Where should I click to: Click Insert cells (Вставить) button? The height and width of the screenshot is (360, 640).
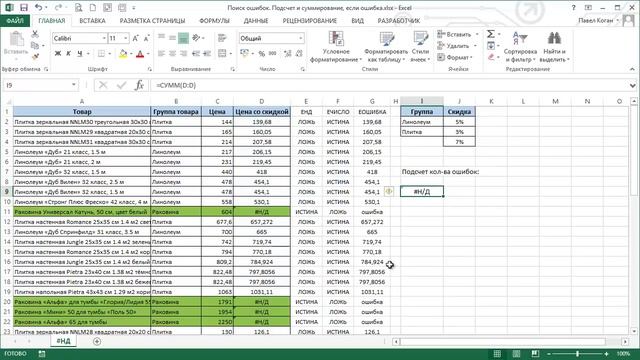point(454,34)
